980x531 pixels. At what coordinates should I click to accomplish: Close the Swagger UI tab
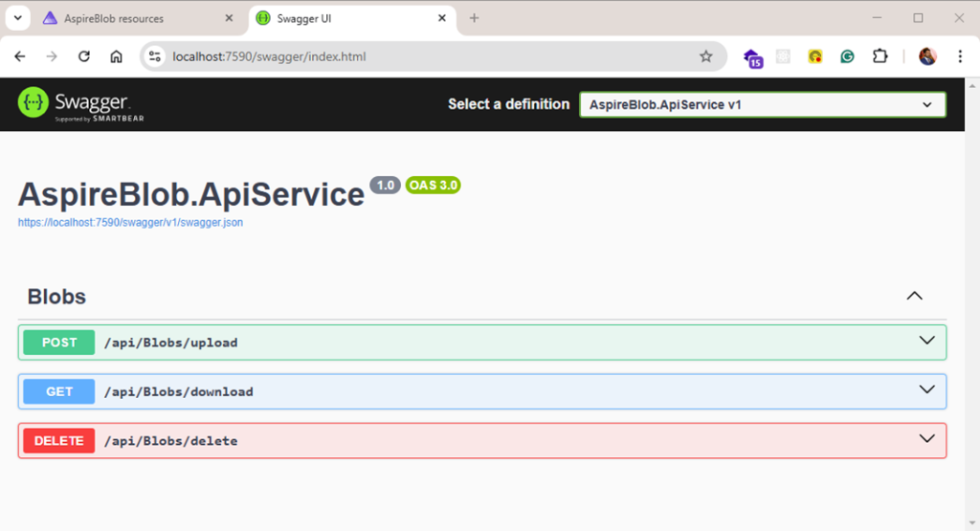(x=442, y=18)
